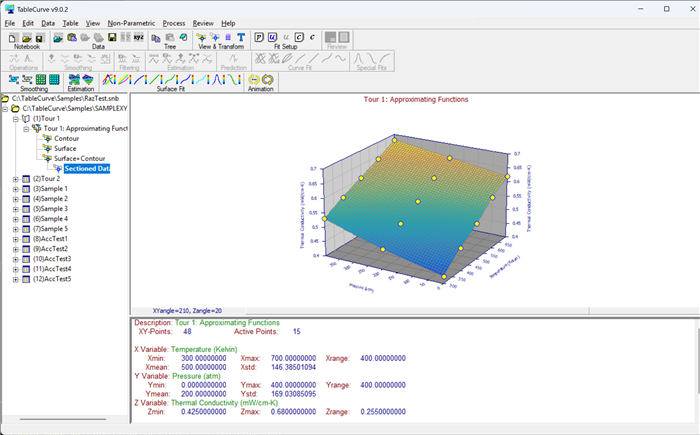Screen dimensions: 700x435
Task: Click the blue T text icon
Action: (241, 38)
